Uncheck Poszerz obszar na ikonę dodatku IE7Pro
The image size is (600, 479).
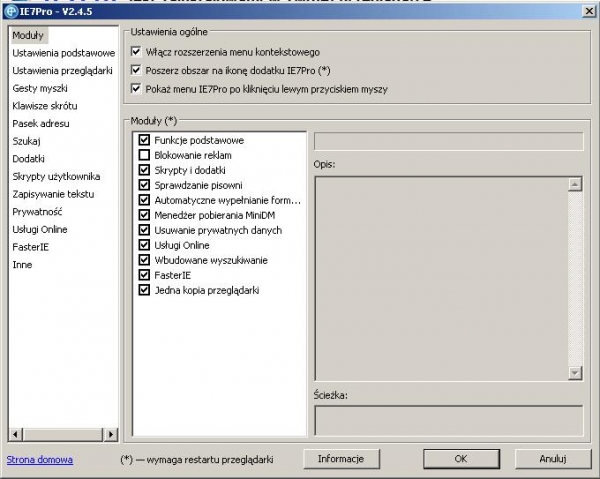(x=136, y=71)
